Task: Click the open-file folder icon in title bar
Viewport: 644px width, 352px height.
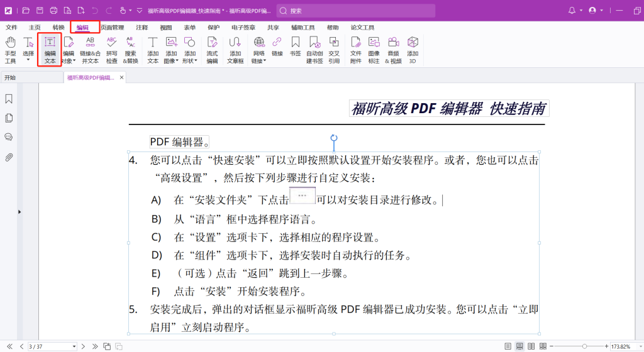Action: 26,11
